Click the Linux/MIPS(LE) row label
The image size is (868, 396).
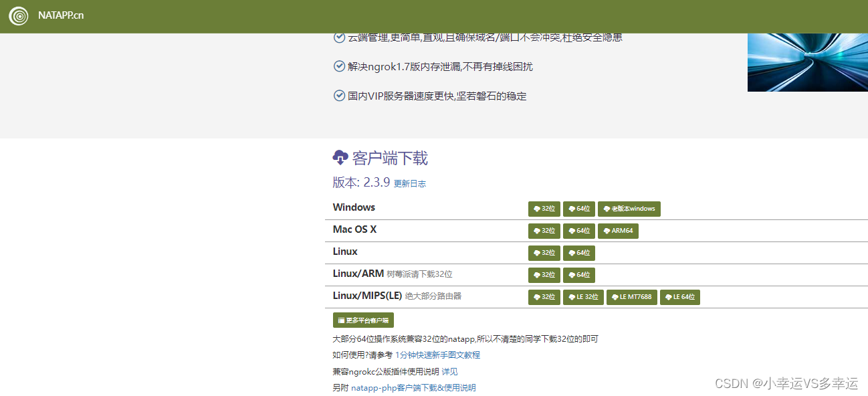(367, 296)
